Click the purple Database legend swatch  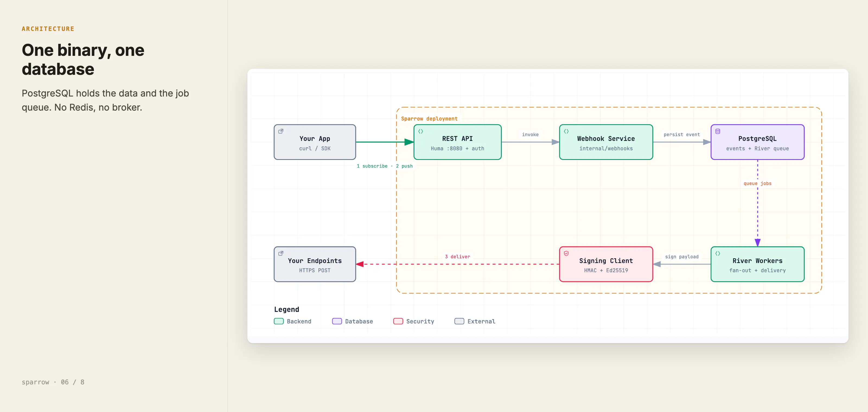tap(337, 321)
